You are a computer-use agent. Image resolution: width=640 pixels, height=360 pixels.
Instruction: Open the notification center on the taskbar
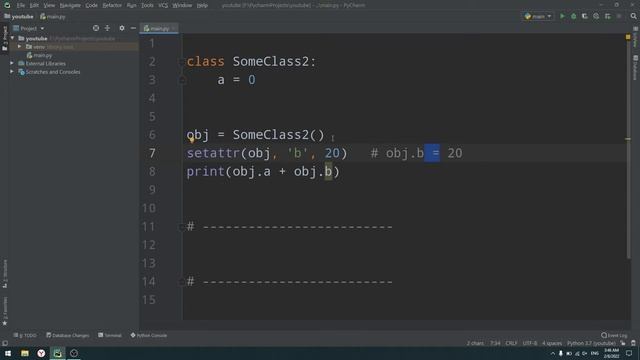(x=629, y=353)
